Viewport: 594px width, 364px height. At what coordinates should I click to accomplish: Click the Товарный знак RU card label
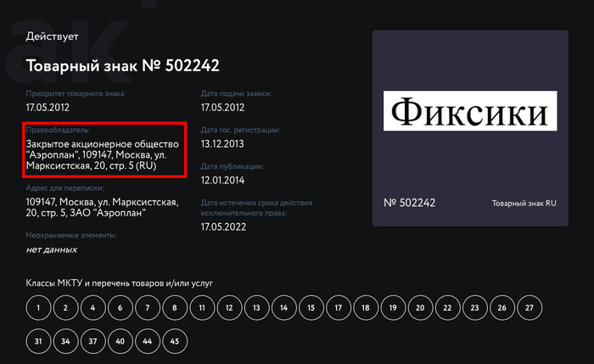pos(524,204)
